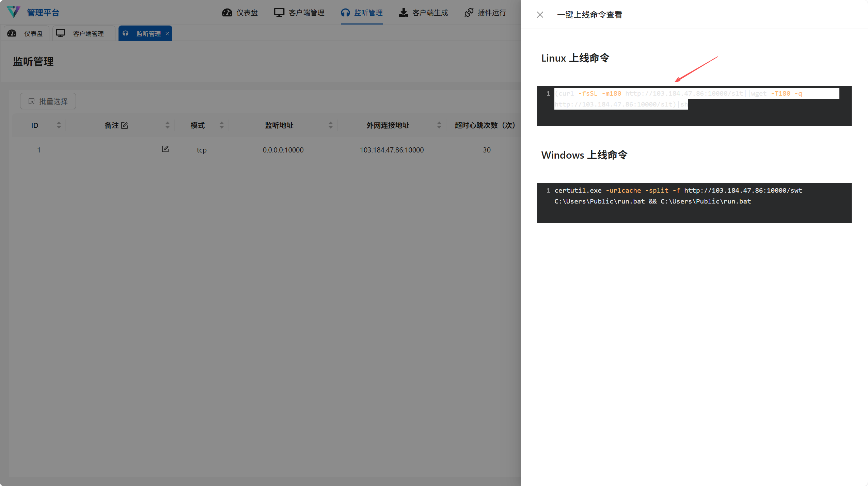Open the 插件运行 plugin menu

pyautogui.click(x=485, y=13)
